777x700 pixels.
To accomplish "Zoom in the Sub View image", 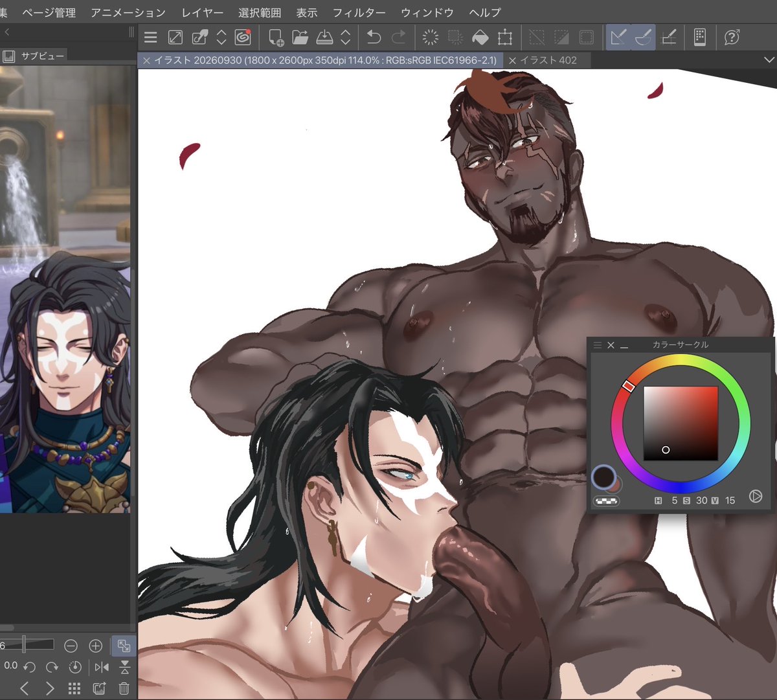I will point(96,646).
